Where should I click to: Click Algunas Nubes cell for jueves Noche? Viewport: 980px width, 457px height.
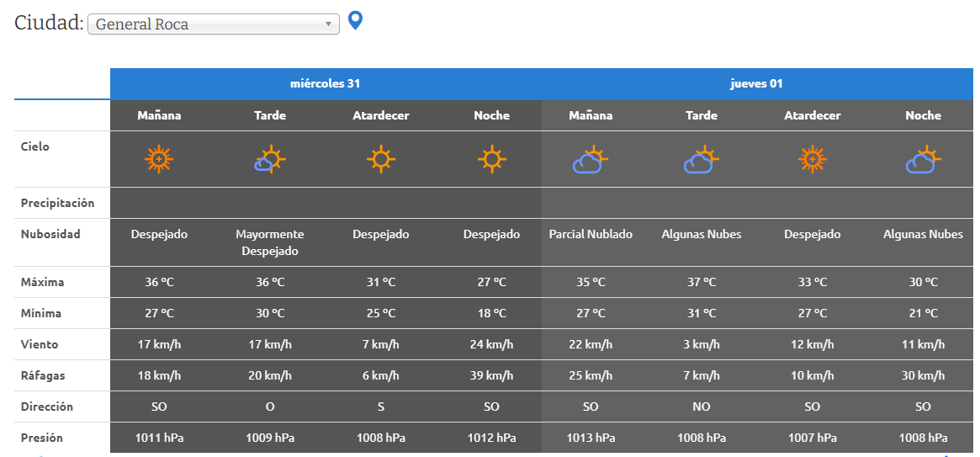[x=923, y=235]
